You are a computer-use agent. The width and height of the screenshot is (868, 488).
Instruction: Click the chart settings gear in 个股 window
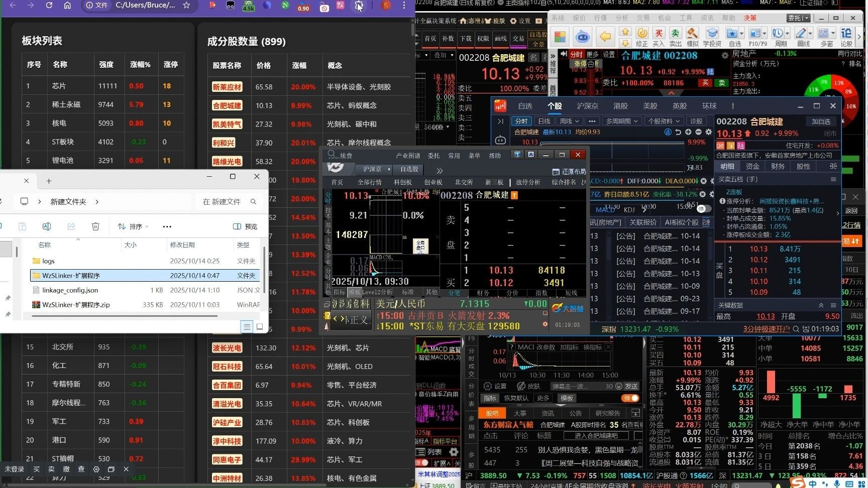tap(708, 132)
